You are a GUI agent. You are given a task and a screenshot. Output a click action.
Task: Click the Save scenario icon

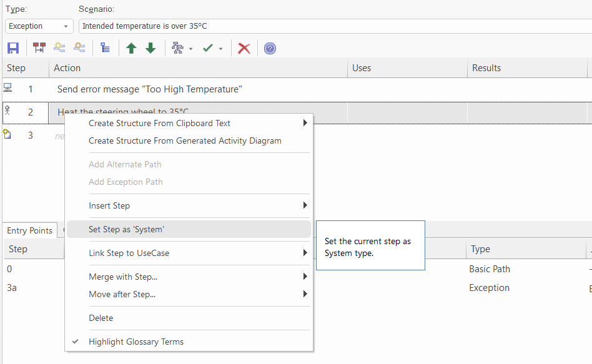point(13,48)
